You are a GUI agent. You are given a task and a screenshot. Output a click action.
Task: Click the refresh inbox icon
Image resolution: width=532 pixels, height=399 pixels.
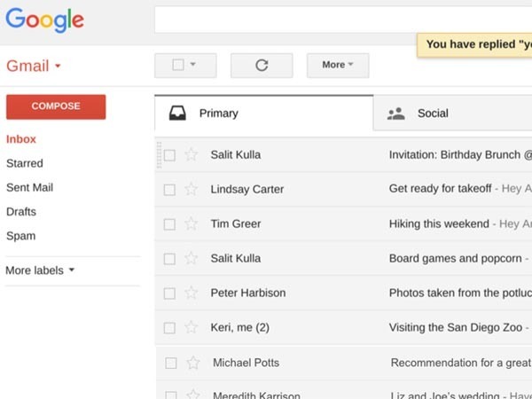tap(262, 65)
